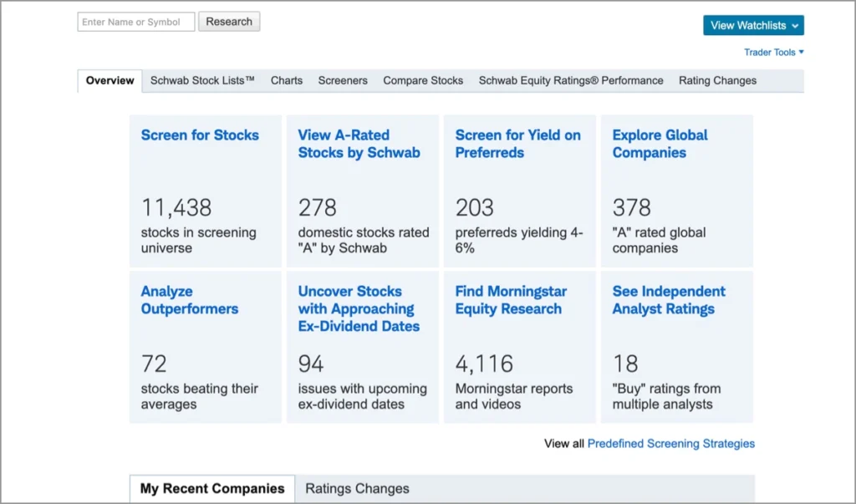Open View A-Rated Stocks by Schwab
This screenshot has width=856, height=504.
coord(359,144)
